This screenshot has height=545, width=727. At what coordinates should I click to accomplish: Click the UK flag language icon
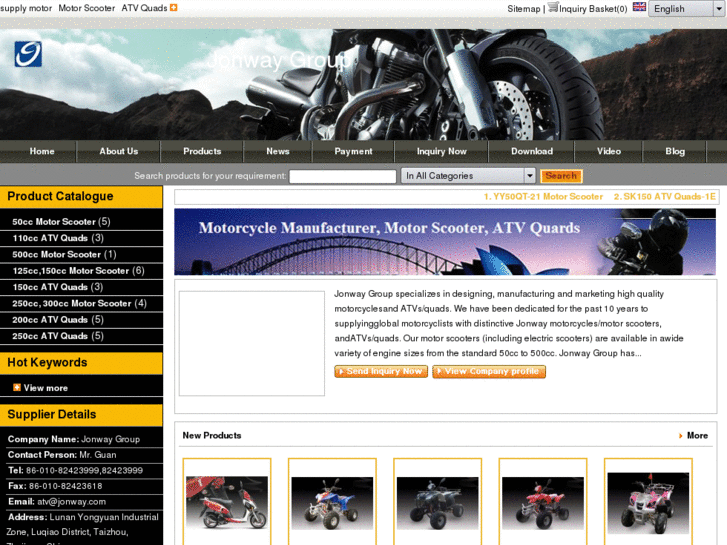tap(639, 7)
